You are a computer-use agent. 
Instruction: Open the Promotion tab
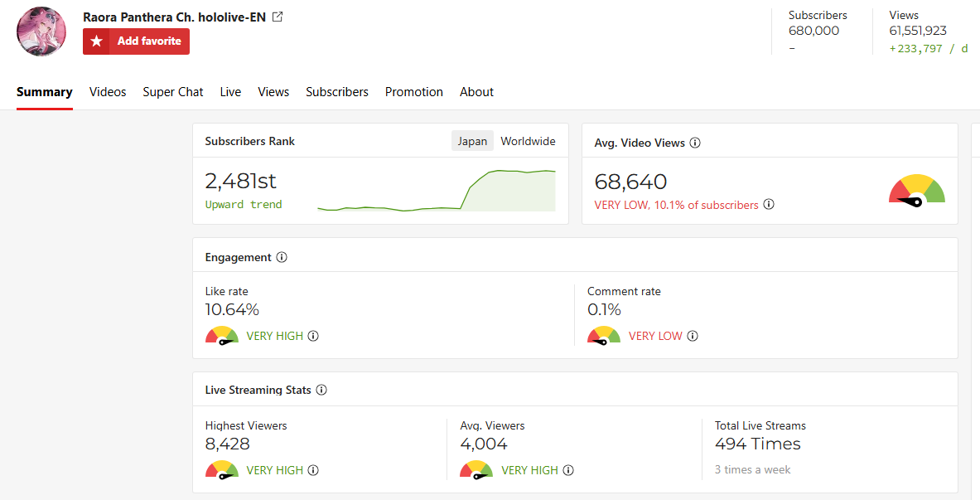(x=413, y=92)
